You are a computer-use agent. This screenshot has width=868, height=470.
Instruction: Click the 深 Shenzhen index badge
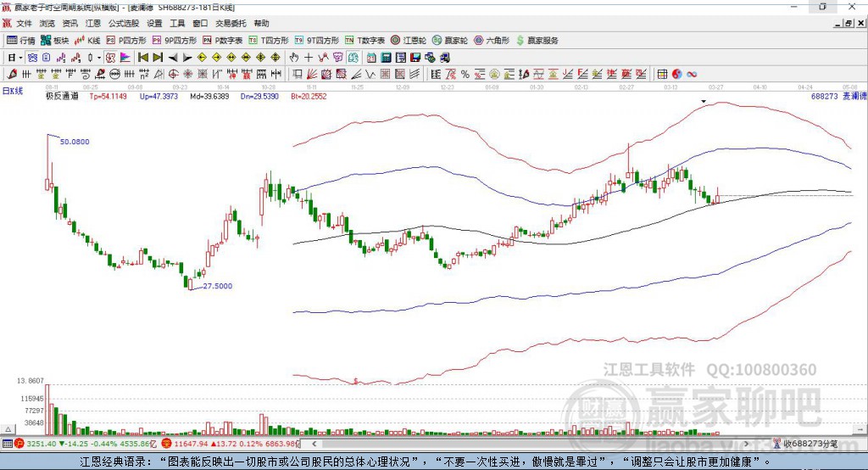pyautogui.click(x=167, y=444)
